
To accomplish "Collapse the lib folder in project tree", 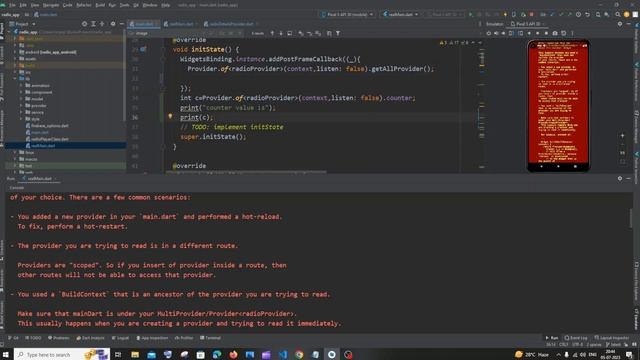I will pos(16,79).
